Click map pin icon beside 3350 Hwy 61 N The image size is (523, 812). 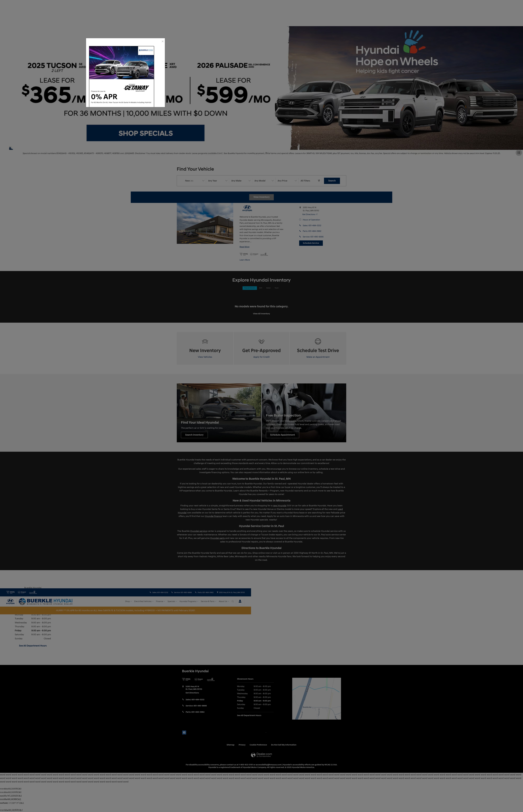pos(300,207)
